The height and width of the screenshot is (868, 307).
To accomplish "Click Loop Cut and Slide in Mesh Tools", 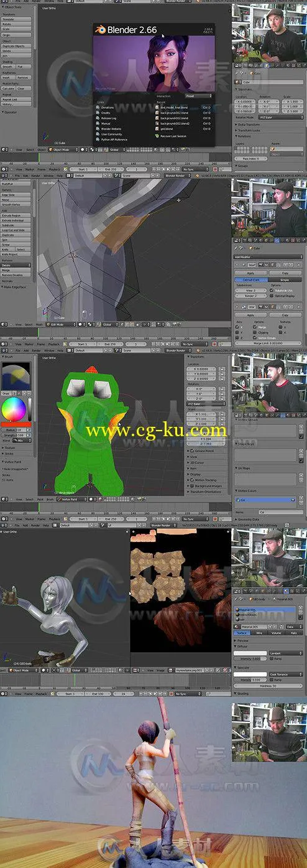I will (x=16, y=230).
